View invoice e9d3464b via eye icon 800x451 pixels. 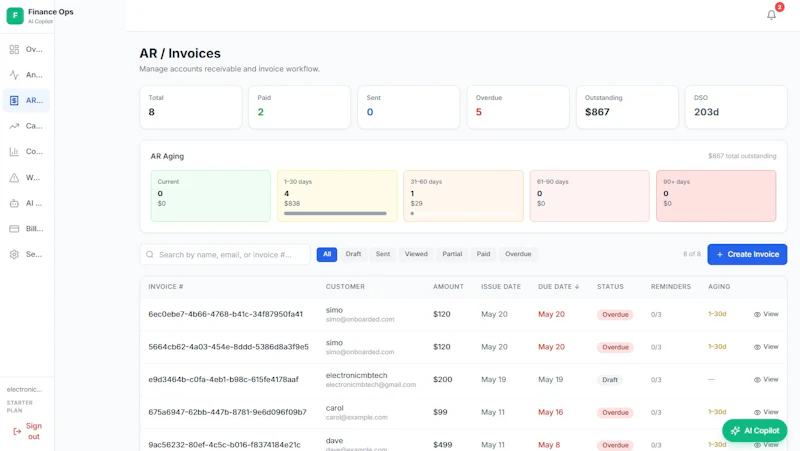click(x=757, y=380)
